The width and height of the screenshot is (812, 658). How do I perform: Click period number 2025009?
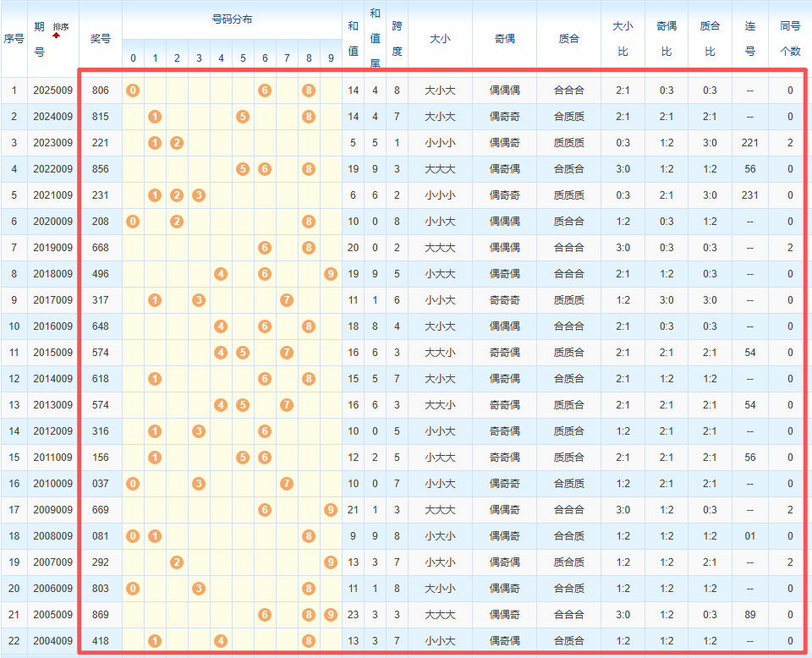click(x=52, y=90)
